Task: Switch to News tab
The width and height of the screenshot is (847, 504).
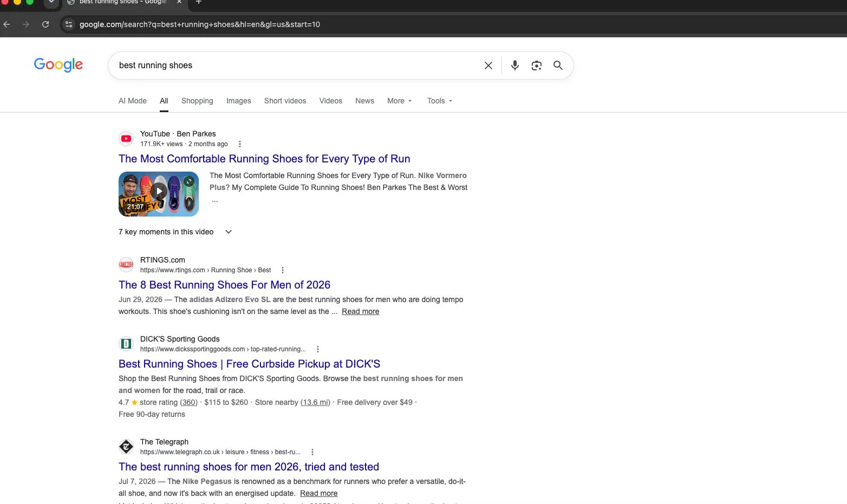Action: point(365,101)
